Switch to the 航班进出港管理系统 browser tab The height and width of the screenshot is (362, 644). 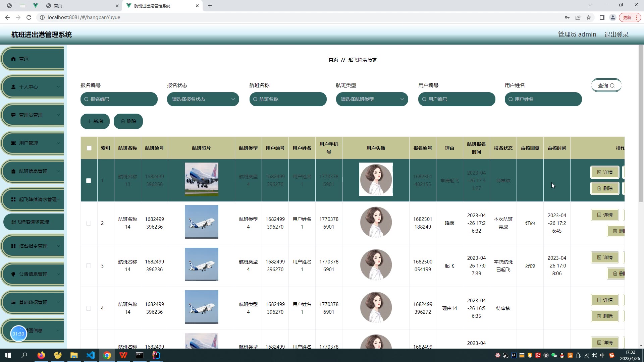(162, 6)
